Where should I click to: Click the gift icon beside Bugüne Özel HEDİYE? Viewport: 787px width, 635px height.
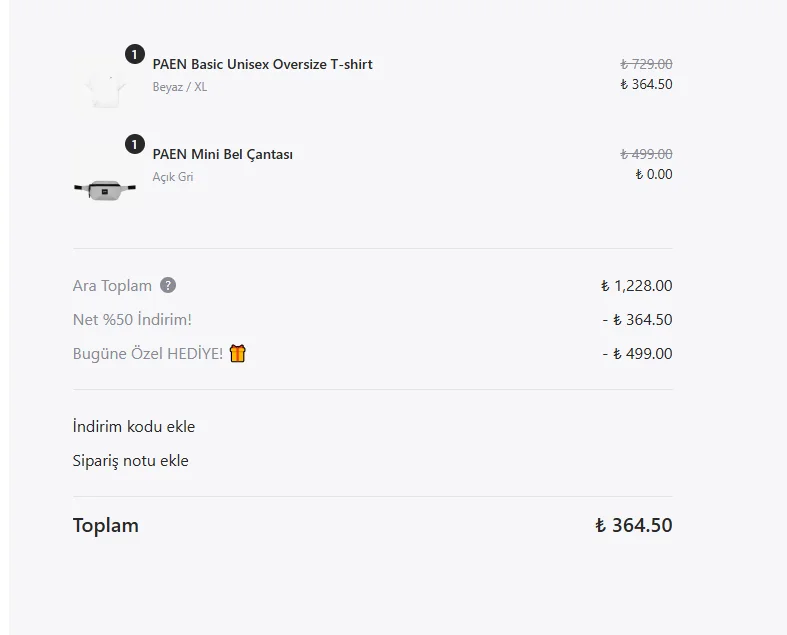coord(237,353)
